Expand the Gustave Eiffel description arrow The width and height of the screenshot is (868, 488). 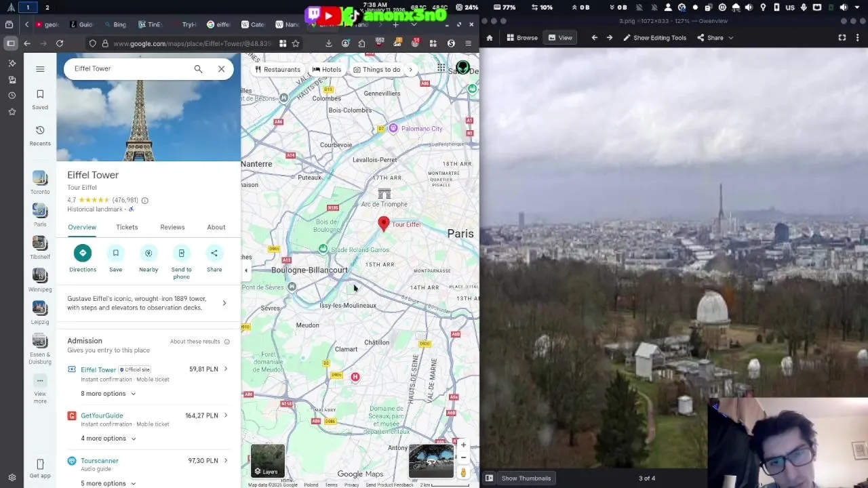(x=224, y=303)
